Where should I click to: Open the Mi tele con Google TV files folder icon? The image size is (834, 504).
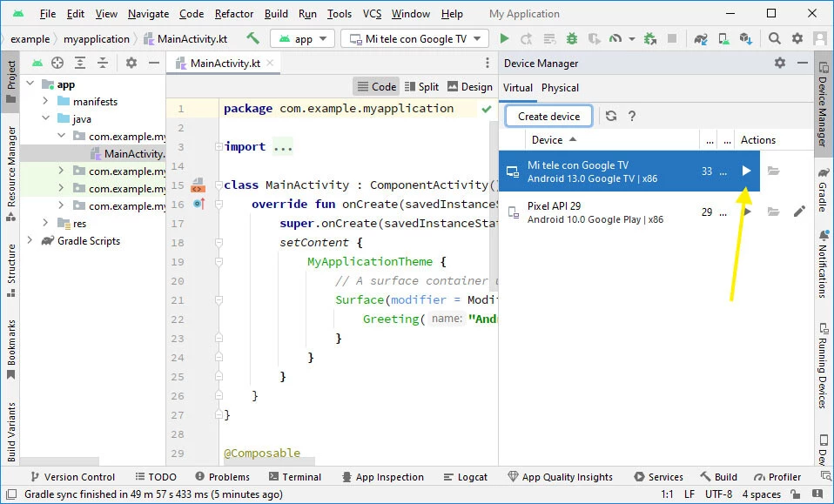coord(773,171)
